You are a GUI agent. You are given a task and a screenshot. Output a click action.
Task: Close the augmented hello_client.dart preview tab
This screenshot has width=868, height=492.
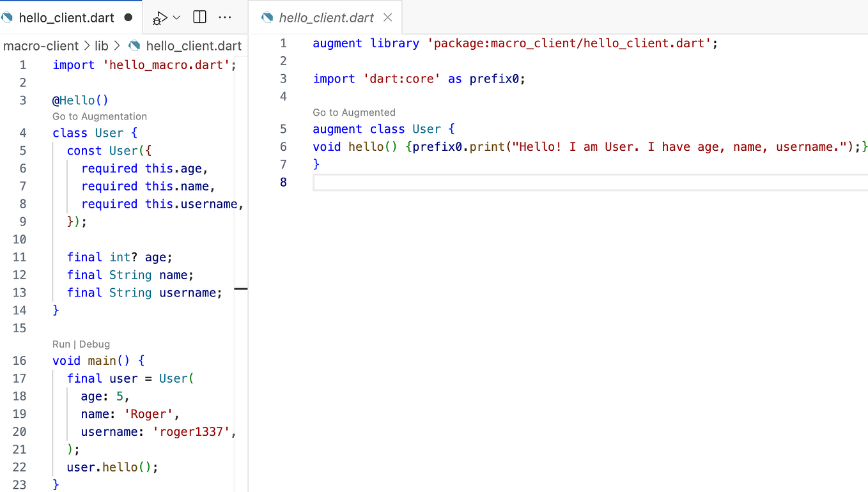pyautogui.click(x=387, y=18)
